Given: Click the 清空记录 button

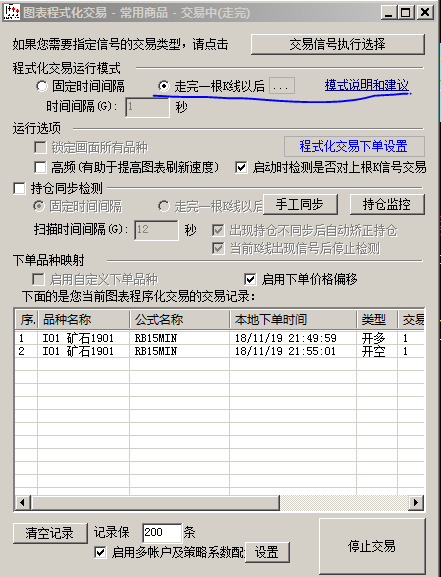Looking at the screenshot, I should pos(50,533).
